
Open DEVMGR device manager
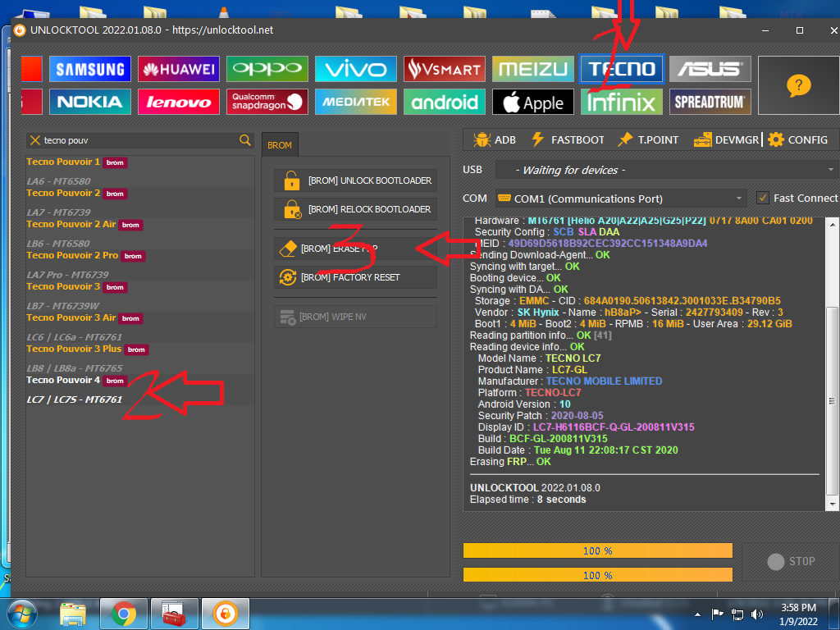tap(727, 139)
